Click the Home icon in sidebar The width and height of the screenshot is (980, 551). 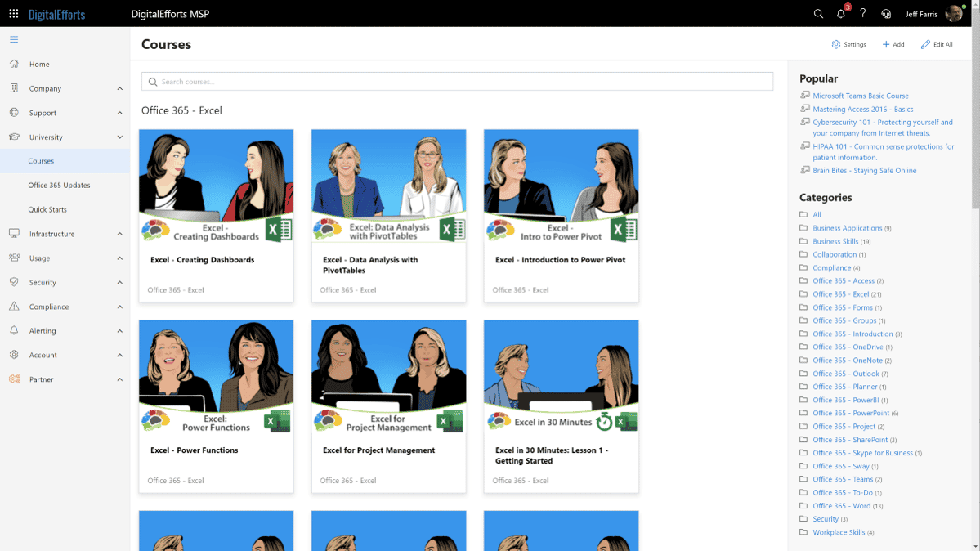click(14, 64)
